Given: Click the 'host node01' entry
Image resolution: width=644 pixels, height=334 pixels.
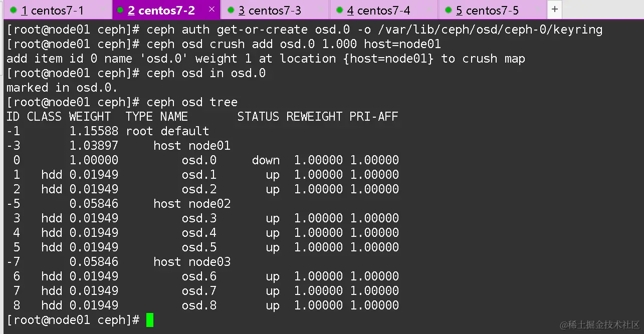Looking at the screenshot, I should pos(192,146).
